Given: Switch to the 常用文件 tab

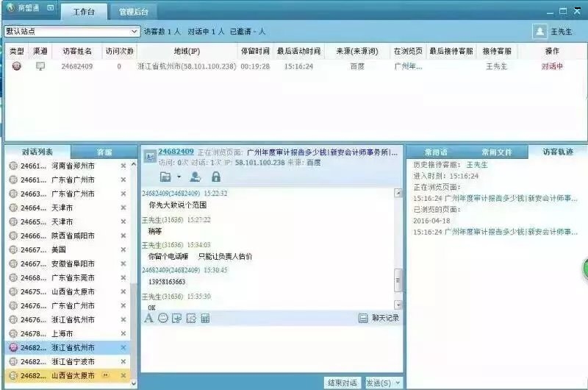Looking at the screenshot, I should pyautogui.click(x=495, y=152).
